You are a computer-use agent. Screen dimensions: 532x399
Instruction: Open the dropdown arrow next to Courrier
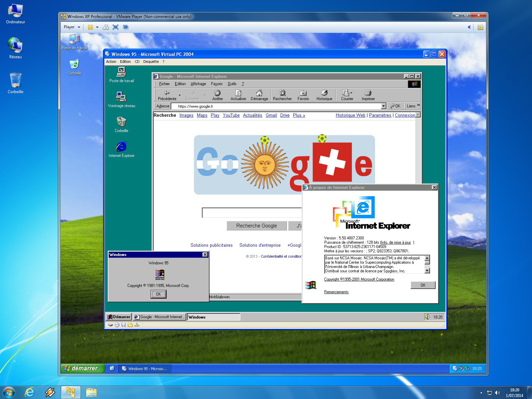click(351, 93)
